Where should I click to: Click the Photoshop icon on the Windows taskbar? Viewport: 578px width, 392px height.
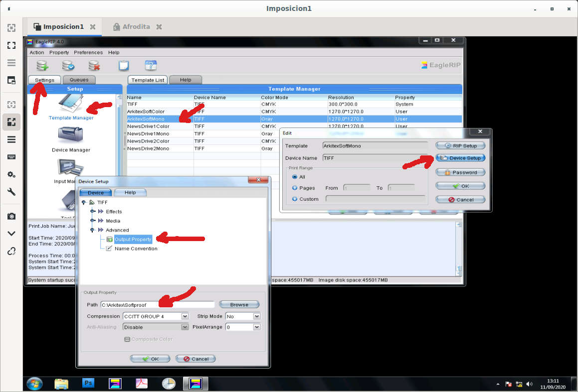tap(88, 383)
